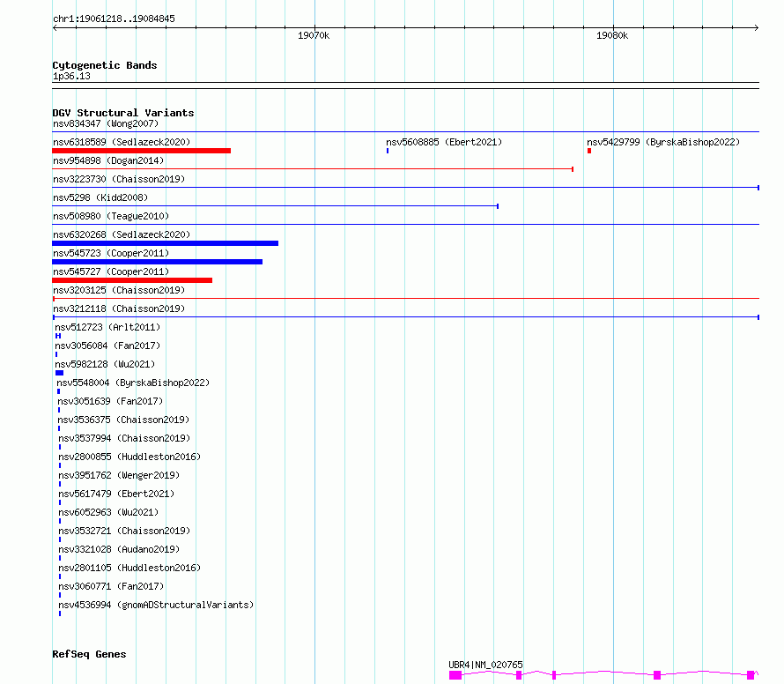Image resolution: width=784 pixels, height=684 pixels.
Task: Click the first magenta exon of UBR4
Action: pos(455,675)
